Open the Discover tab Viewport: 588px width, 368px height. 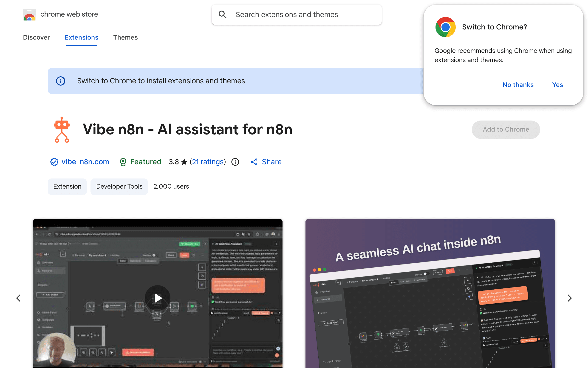pos(37,37)
